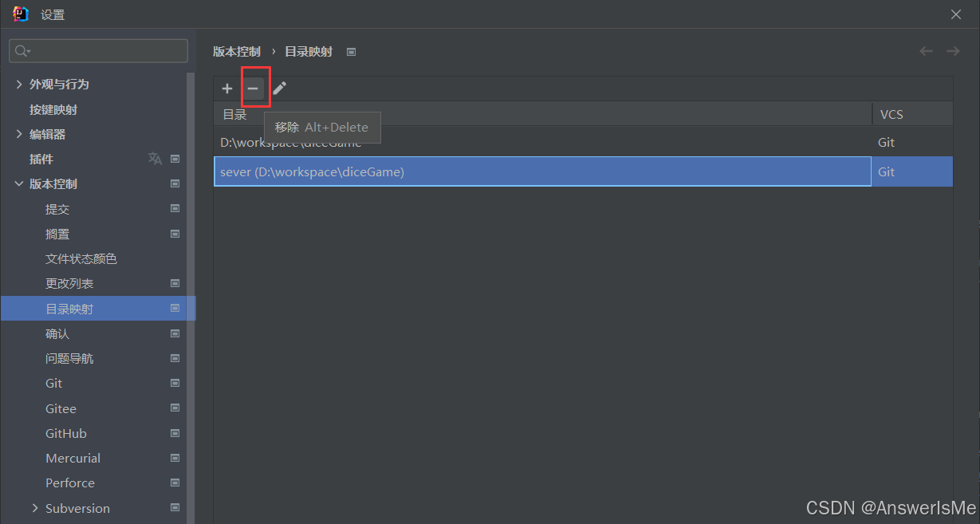The height and width of the screenshot is (524, 980).
Task: Click the translate icon beside 插件
Action: pyautogui.click(x=155, y=159)
